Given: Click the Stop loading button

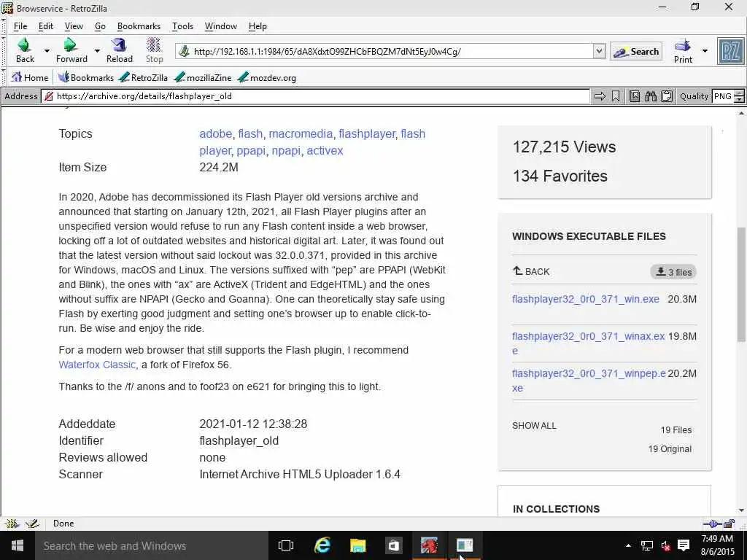Looking at the screenshot, I should pyautogui.click(x=155, y=50).
